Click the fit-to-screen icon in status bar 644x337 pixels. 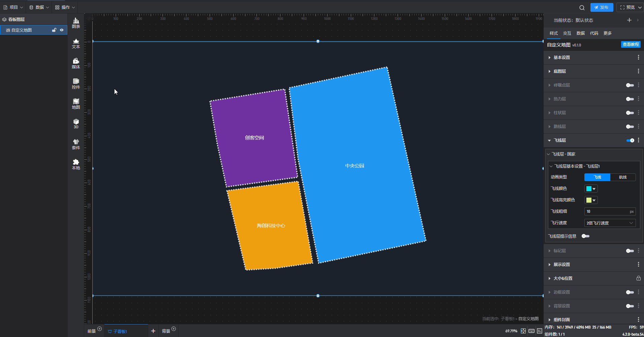[523, 331]
